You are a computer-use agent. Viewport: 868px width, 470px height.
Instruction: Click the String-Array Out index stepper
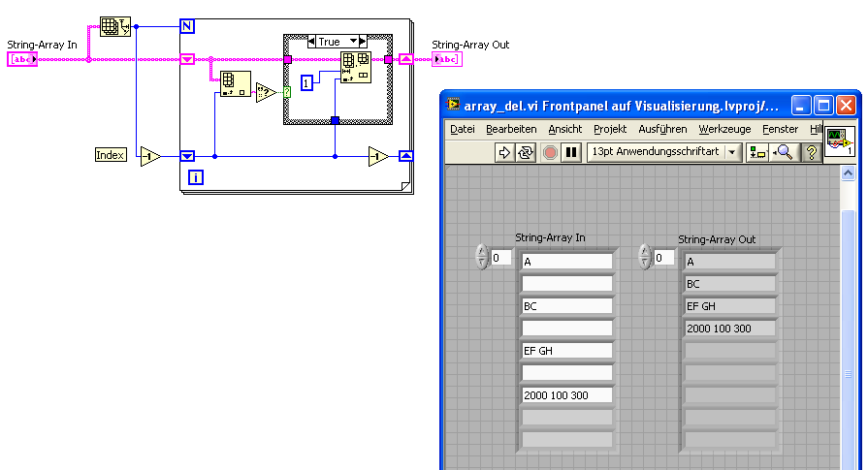pos(644,257)
